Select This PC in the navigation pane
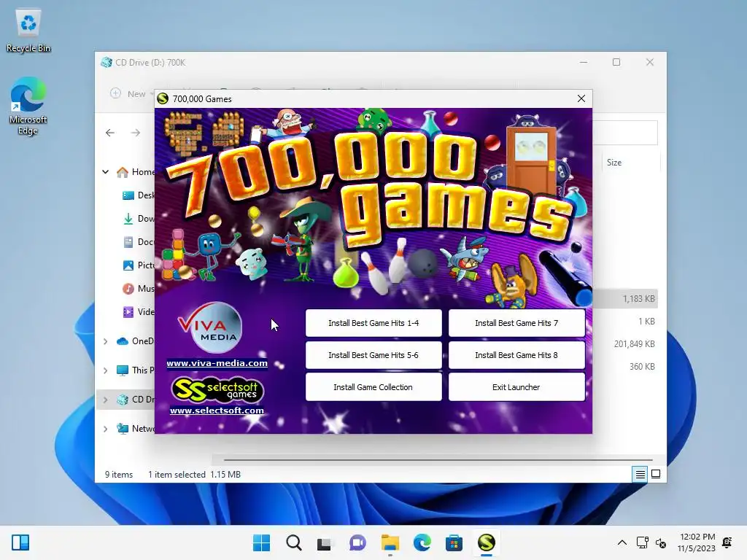 pyautogui.click(x=135, y=370)
